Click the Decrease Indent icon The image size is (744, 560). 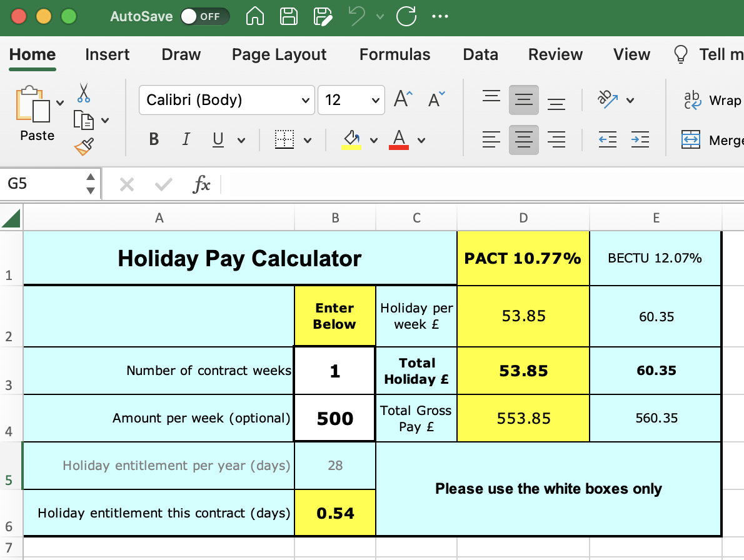[607, 139]
